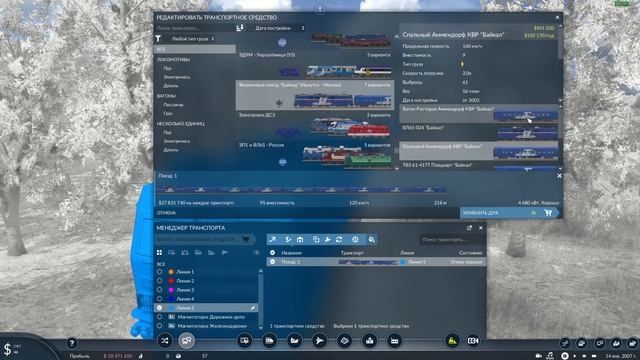Click the red Линия 2 color swatch
The width and height of the screenshot is (640, 360).
point(171,281)
